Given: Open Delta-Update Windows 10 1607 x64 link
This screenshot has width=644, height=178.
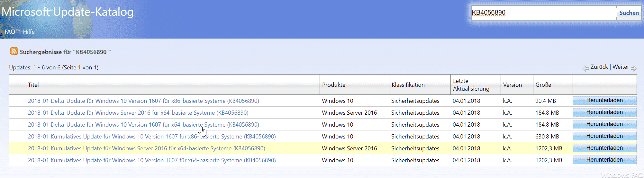Looking at the screenshot, I should (x=143, y=125).
